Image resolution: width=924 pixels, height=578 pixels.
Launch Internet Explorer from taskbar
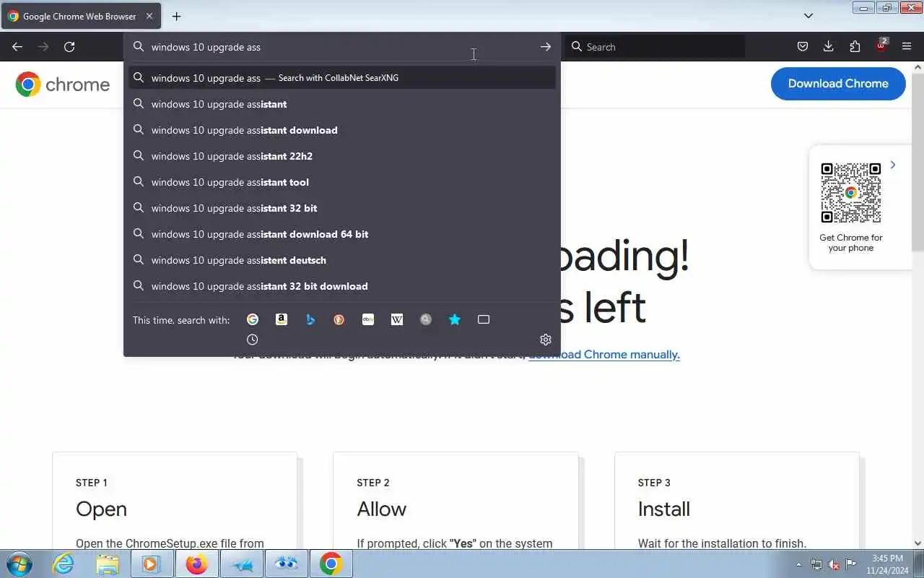pyautogui.click(x=63, y=564)
